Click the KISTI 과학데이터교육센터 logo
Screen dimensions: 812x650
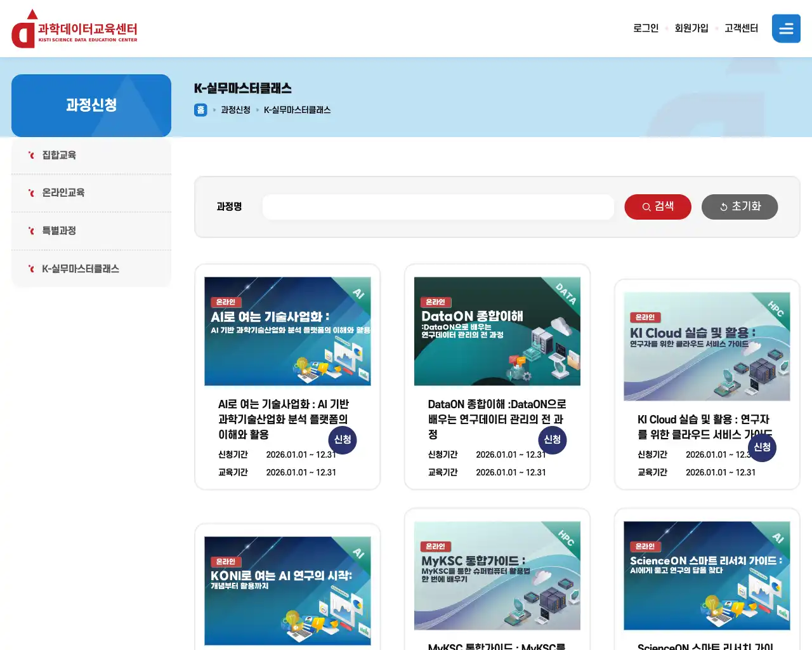(x=75, y=29)
